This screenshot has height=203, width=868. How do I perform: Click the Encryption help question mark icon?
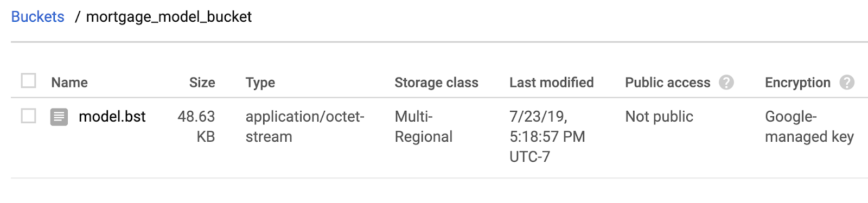[x=847, y=83]
